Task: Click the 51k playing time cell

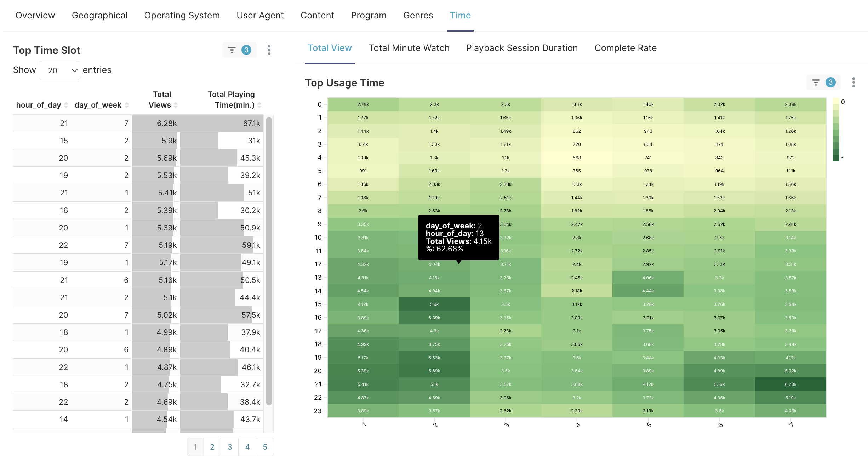Action: [x=222, y=193]
